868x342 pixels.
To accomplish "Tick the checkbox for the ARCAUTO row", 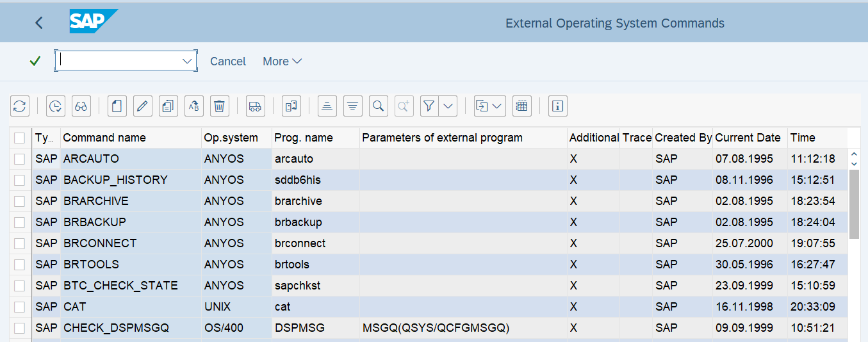I will (x=20, y=159).
